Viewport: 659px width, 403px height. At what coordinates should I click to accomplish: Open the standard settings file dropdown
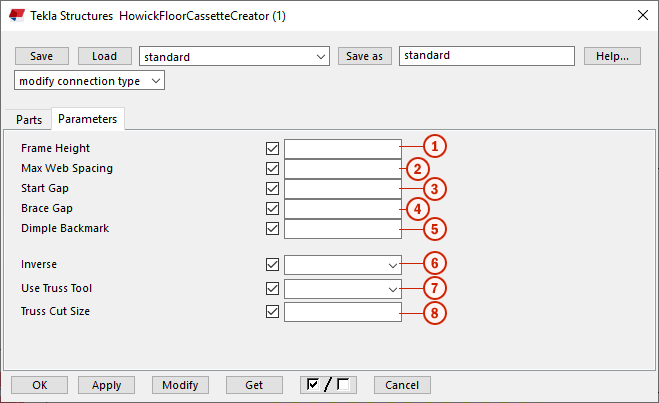tap(234, 56)
